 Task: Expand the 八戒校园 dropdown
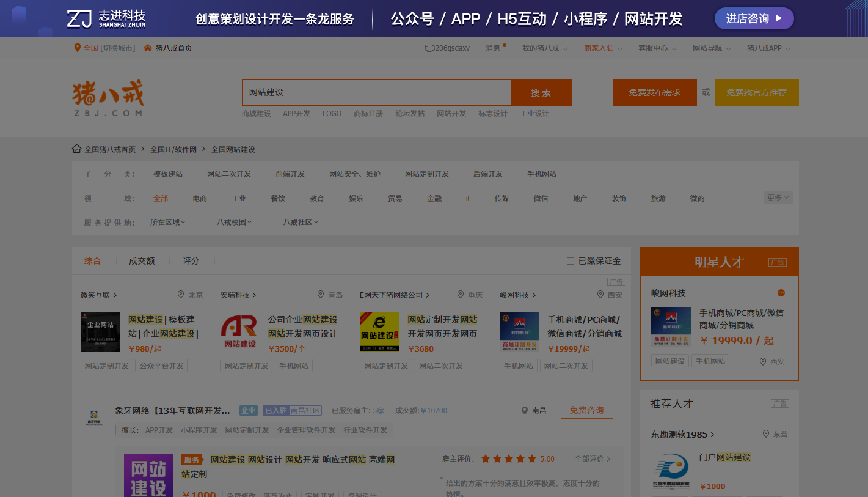click(235, 222)
